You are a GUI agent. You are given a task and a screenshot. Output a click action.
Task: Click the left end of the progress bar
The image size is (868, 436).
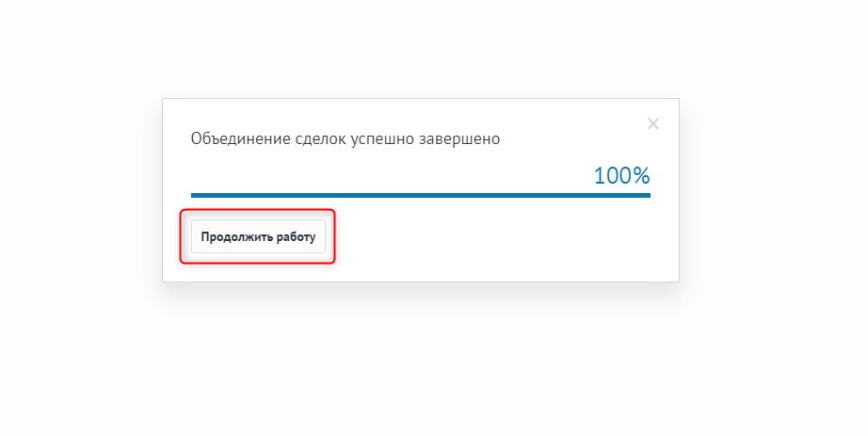[194, 195]
